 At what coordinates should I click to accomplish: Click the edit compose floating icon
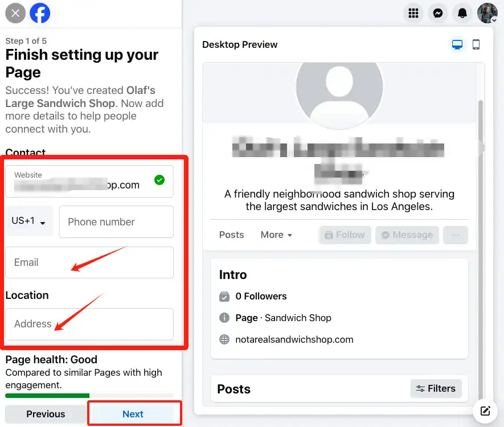pyautogui.click(x=485, y=410)
